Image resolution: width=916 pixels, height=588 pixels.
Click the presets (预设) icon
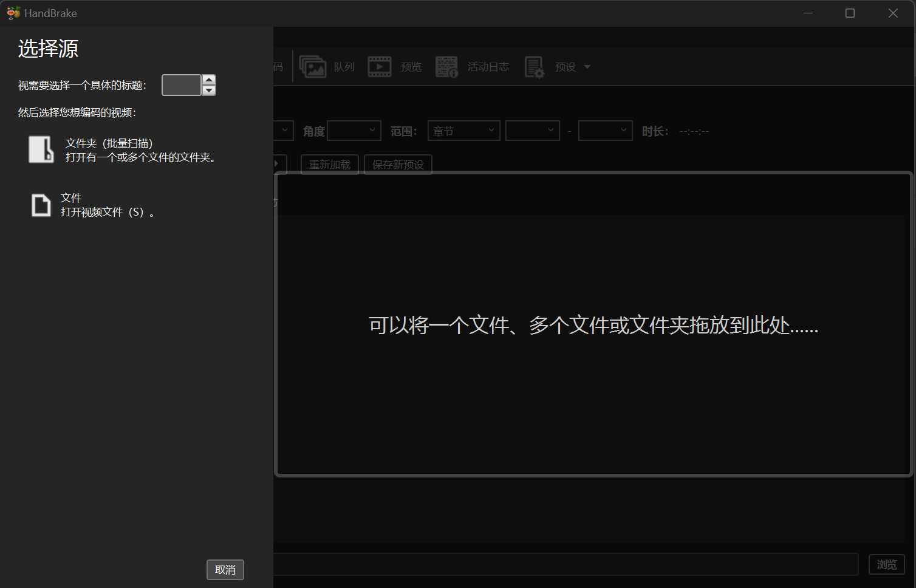534,67
